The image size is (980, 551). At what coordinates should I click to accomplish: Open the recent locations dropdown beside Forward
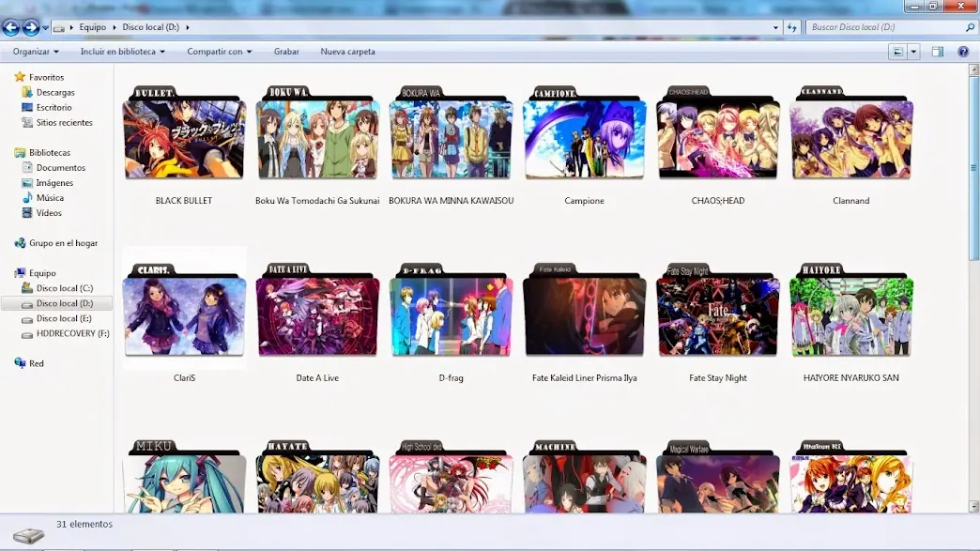(45, 28)
